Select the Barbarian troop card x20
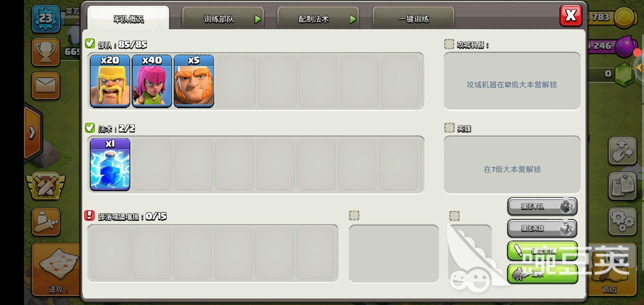Image resolution: width=644 pixels, height=305 pixels. (110, 81)
